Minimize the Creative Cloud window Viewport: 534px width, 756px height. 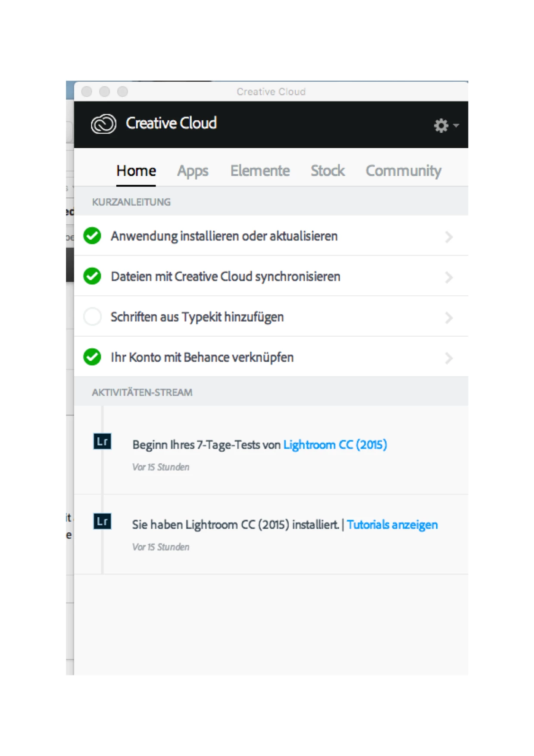click(x=104, y=91)
